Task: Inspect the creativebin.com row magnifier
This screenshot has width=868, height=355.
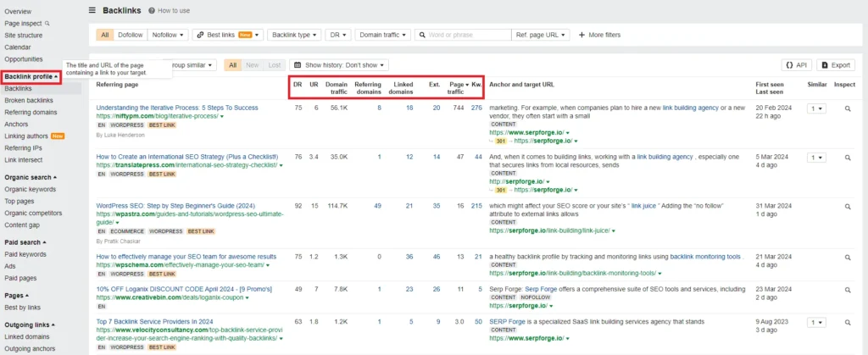Action: click(x=848, y=289)
